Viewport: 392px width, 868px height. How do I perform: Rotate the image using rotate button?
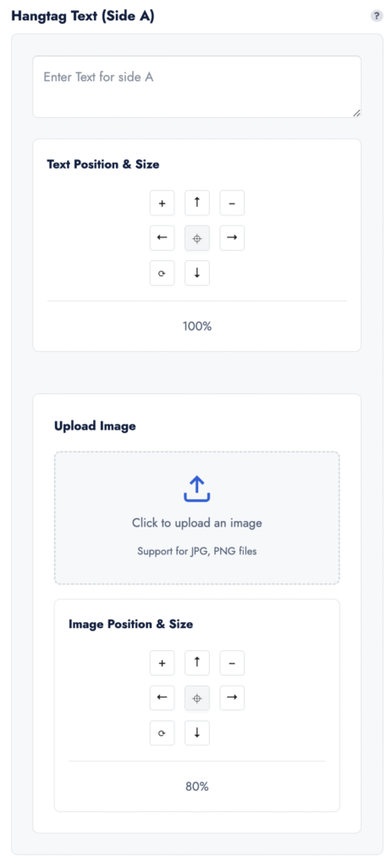coord(162,733)
